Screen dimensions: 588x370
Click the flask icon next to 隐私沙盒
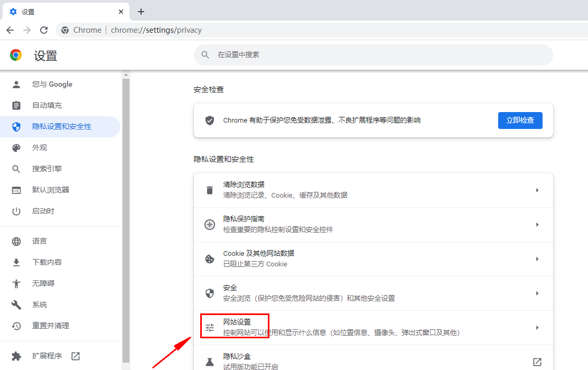(x=209, y=362)
